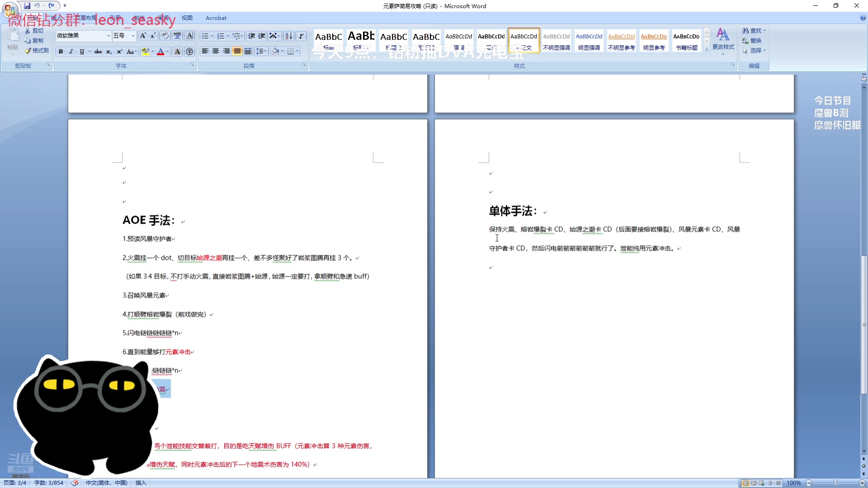
Task: Click the spelling check icon in status bar
Action: coord(75,483)
